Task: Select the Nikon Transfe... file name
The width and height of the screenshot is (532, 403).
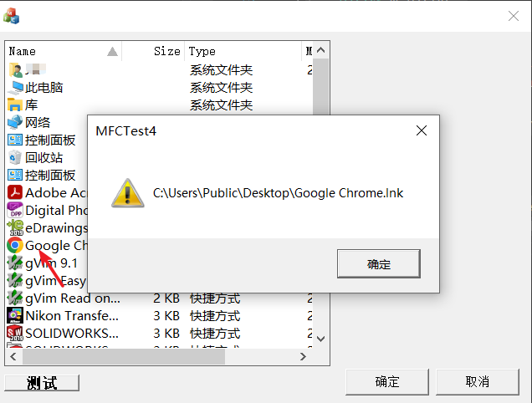Action: [x=72, y=316]
